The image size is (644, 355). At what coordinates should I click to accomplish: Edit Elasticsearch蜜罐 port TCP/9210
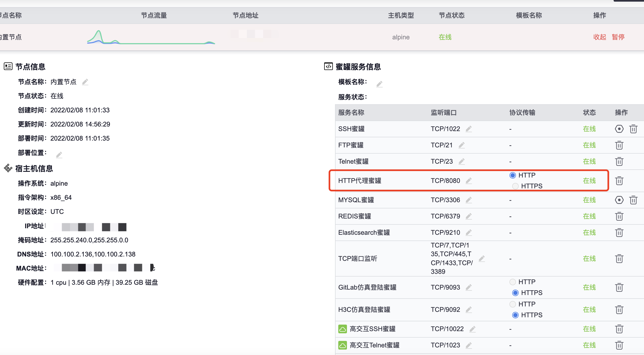coord(469,232)
